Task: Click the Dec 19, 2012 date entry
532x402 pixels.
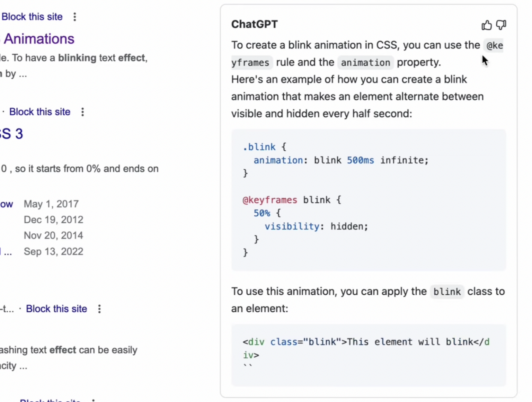Action: pyautogui.click(x=53, y=220)
